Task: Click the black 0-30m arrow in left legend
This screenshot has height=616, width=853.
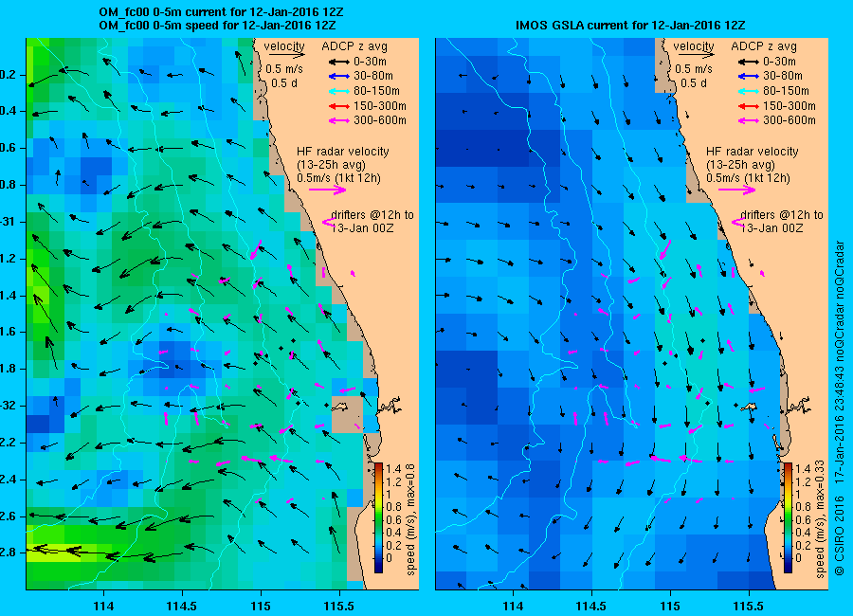Action: [339, 62]
